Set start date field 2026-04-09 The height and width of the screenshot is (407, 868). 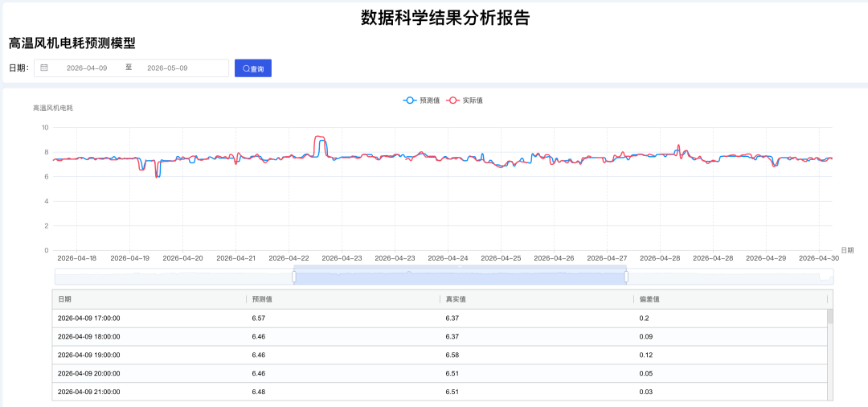click(x=87, y=68)
